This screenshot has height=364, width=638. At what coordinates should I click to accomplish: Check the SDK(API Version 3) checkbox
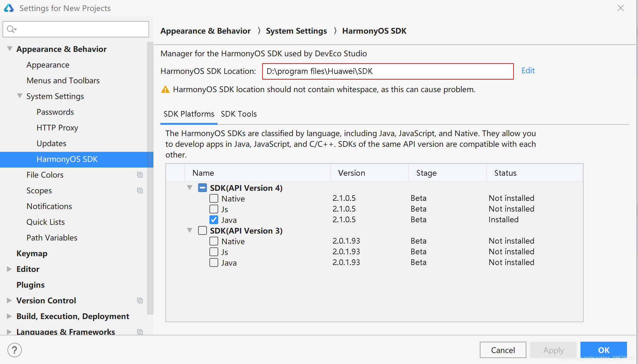click(202, 230)
